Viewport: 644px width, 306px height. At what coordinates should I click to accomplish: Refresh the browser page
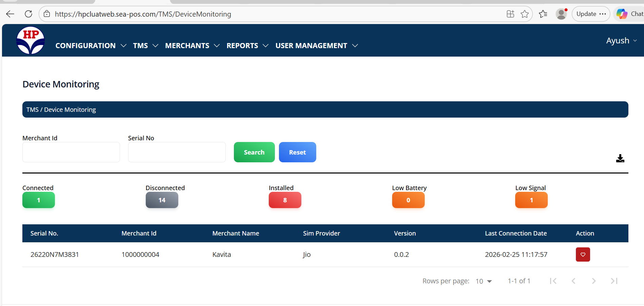pyautogui.click(x=28, y=14)
